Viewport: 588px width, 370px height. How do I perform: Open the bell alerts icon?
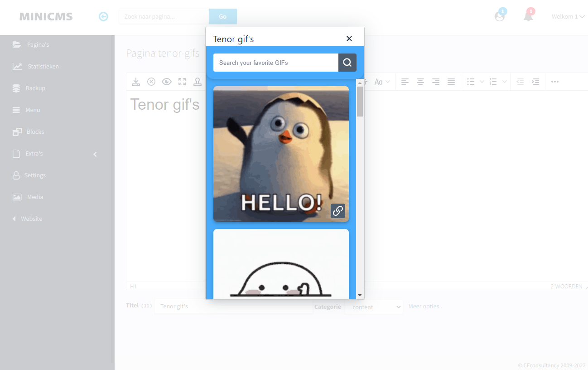[529, 15]
